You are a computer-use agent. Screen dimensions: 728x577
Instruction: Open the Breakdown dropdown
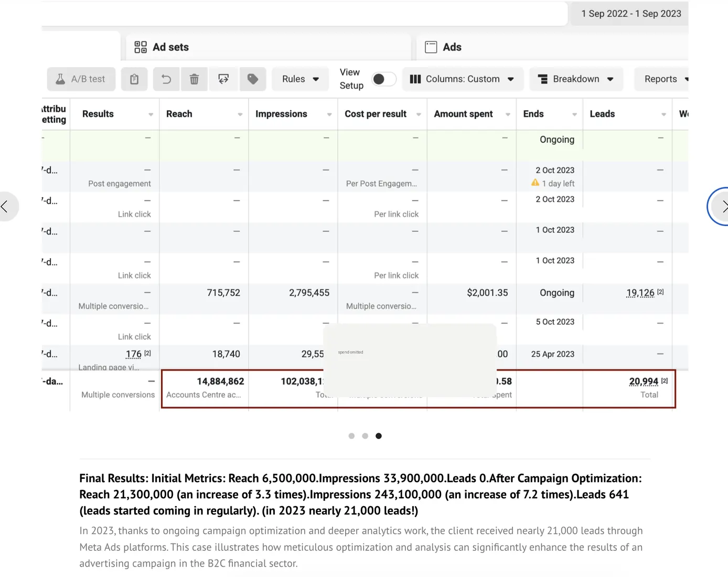pos(576,79)
